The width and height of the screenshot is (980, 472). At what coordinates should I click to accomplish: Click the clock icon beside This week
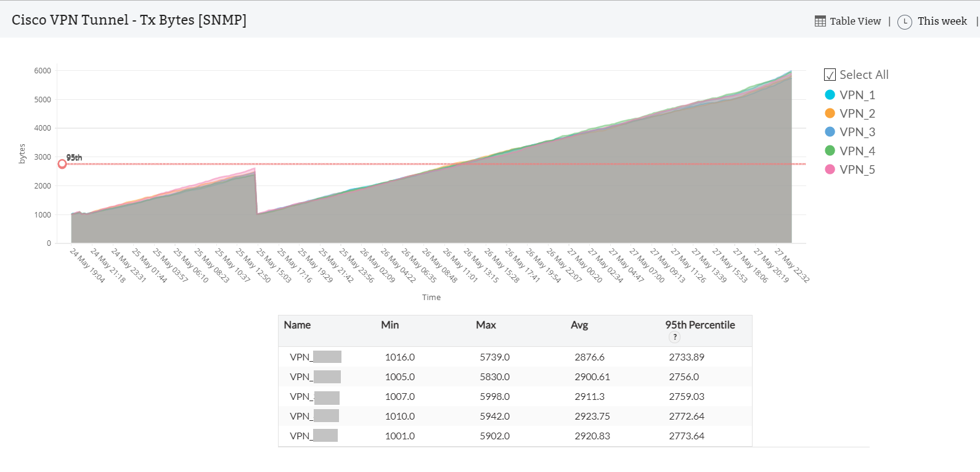[x=904, y=22]
